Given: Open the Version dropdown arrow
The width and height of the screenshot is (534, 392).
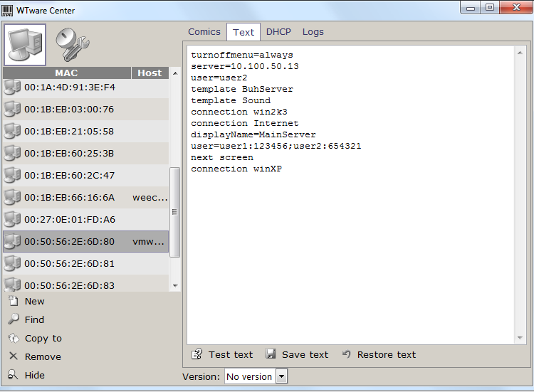Looking at the screenshot, I should pos(281,376).
